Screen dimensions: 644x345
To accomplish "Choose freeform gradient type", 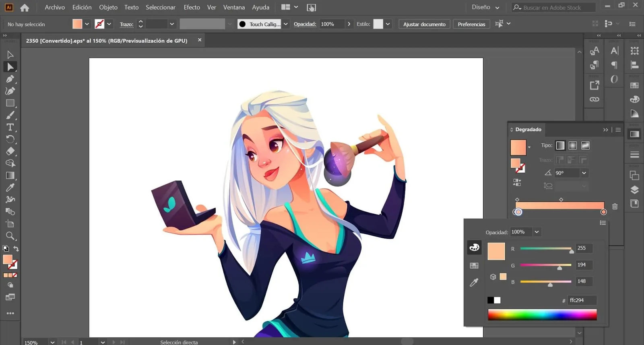I will 585,145.
